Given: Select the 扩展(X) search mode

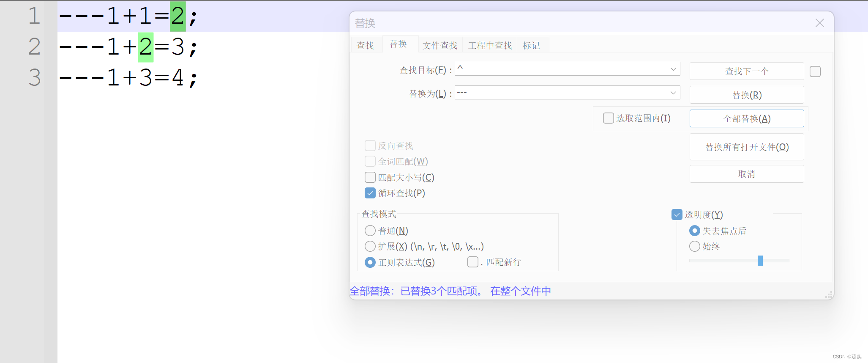Looking at the screenshot, I should coord(370,246).
